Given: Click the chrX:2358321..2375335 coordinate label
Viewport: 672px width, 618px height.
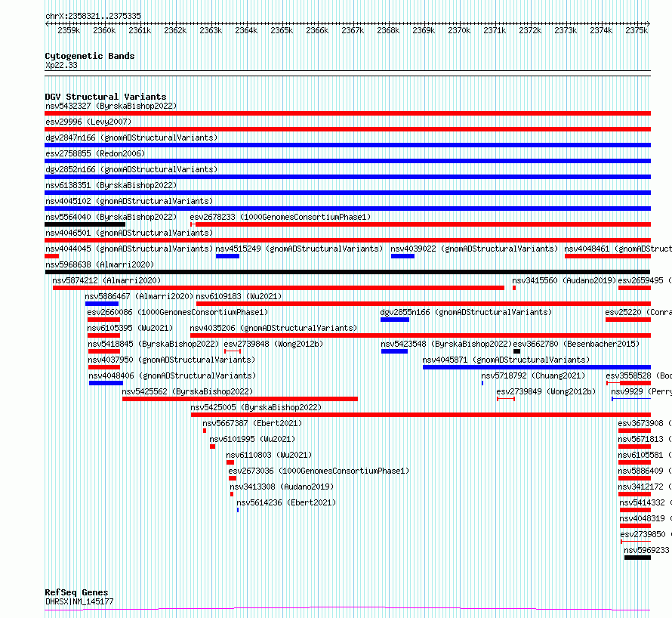Looking at the screenshot, I should point(93,16).
